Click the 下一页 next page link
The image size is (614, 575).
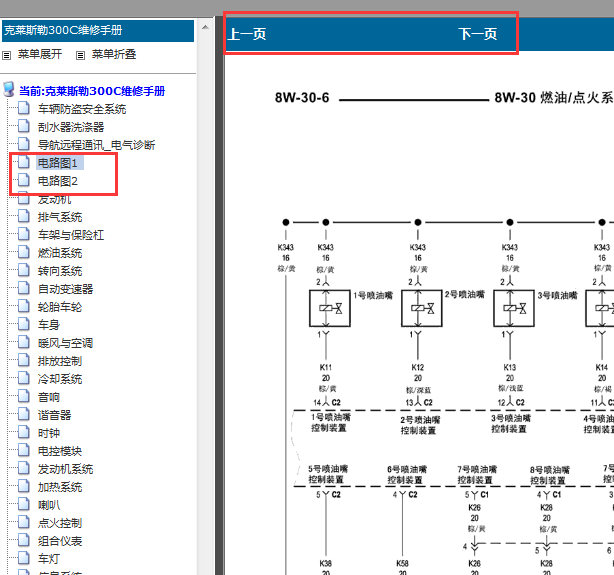[478, 34]
